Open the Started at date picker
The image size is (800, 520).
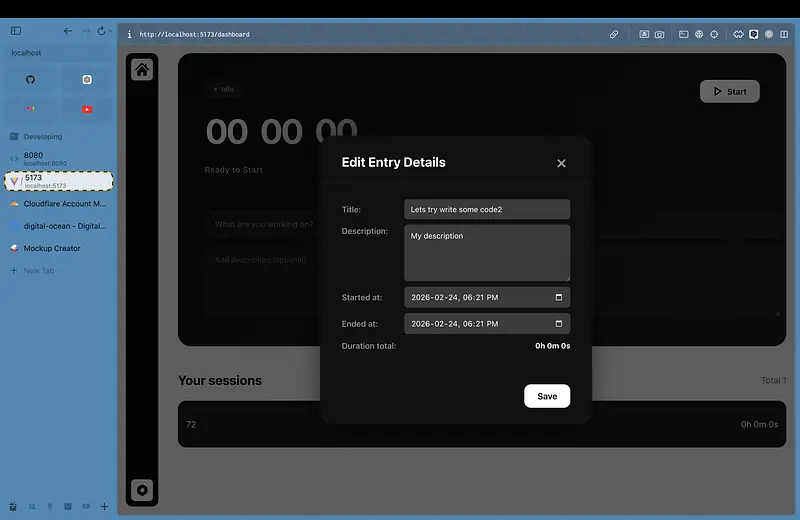[558, 297]
